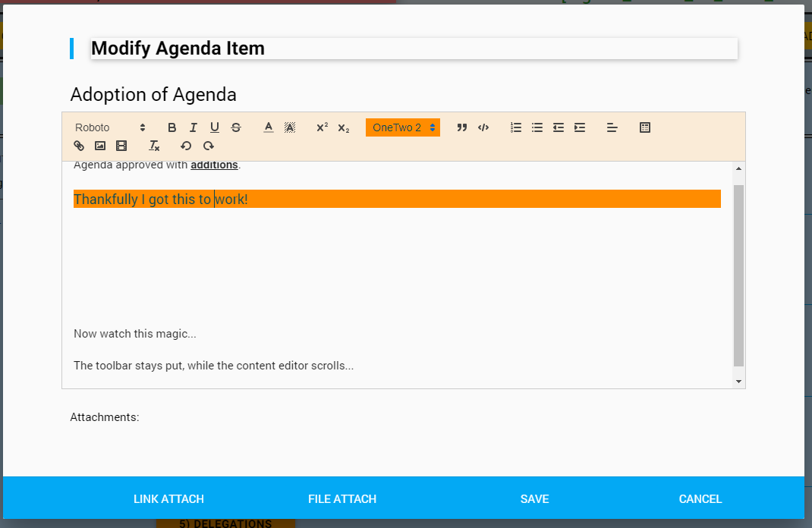Click the Modify Agenda Item title field

(414, 48)
